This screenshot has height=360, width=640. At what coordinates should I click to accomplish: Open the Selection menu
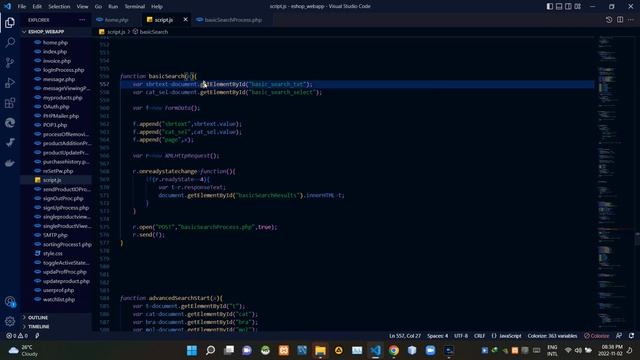(59, 7)
